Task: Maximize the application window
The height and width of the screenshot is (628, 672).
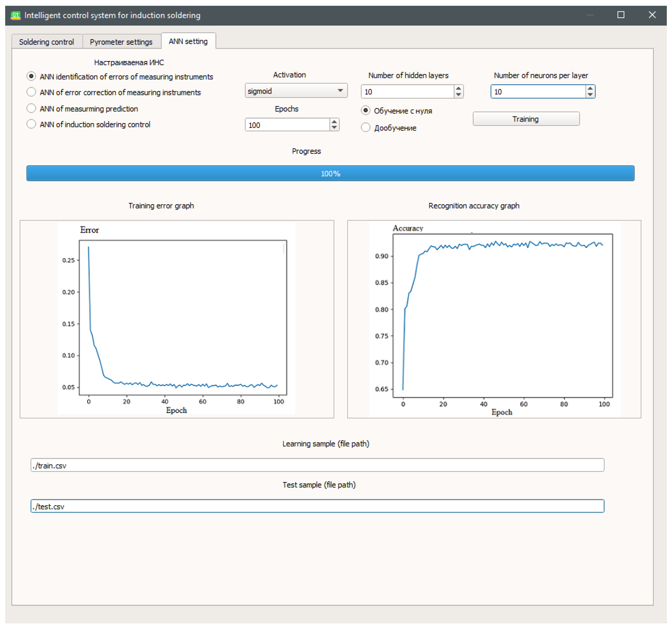Action: [x=621, y=15]
